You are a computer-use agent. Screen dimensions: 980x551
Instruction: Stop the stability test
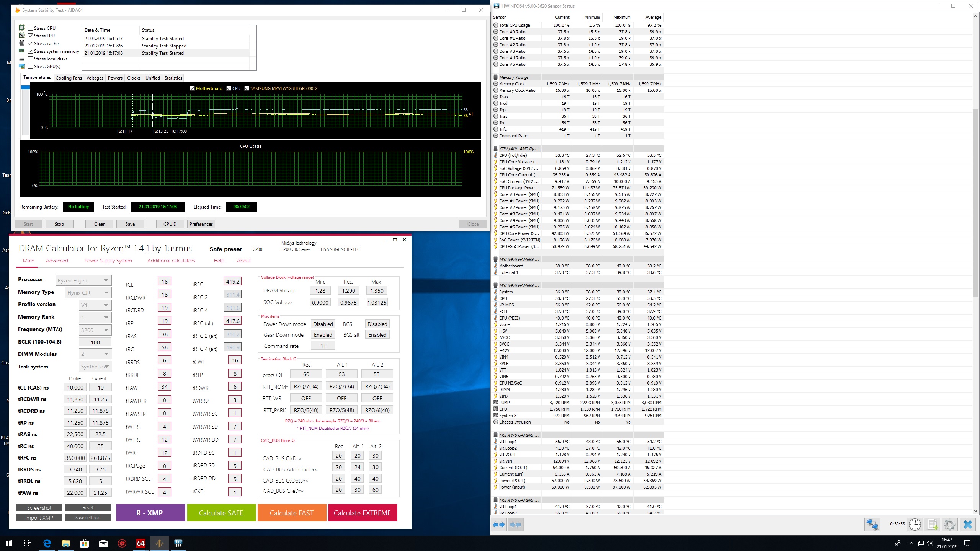(x=59, y=224)
